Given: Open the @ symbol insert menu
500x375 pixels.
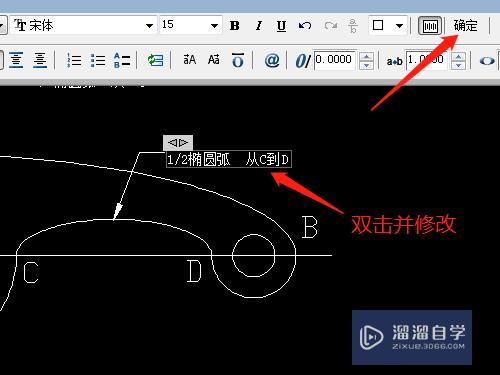Looking at the screenshot, I should point(272,61).
